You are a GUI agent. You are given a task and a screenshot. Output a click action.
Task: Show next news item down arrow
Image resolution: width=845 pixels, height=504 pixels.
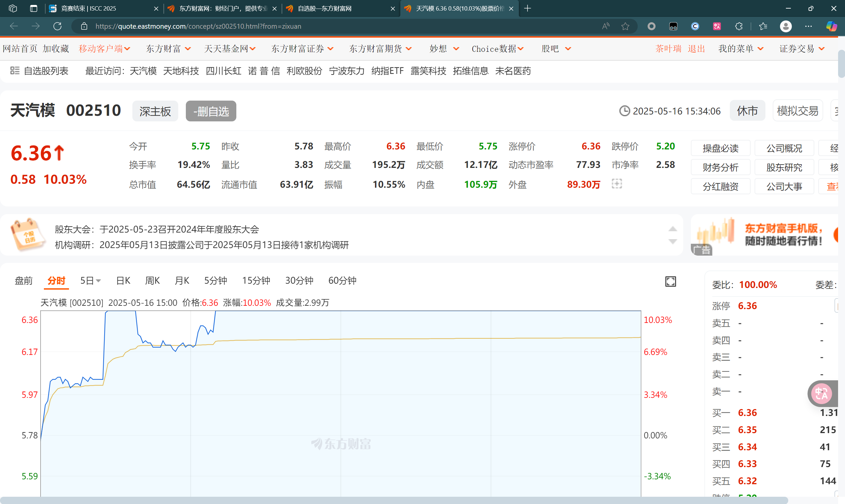[x=672, y=241]
